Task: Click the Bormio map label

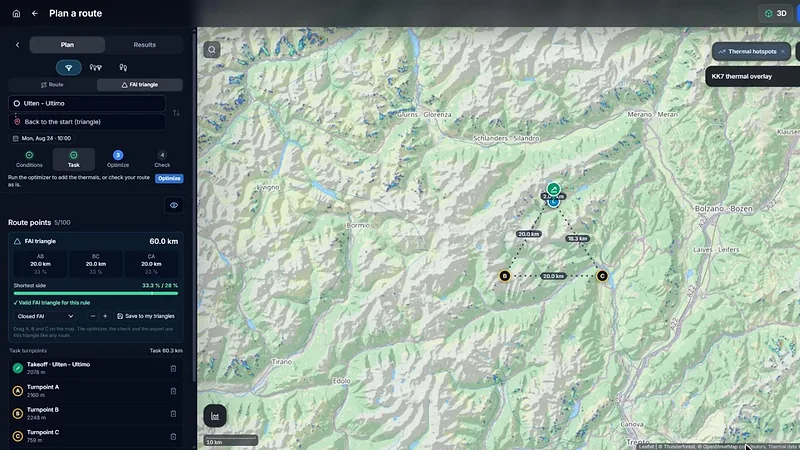Action: pos(358,225)
